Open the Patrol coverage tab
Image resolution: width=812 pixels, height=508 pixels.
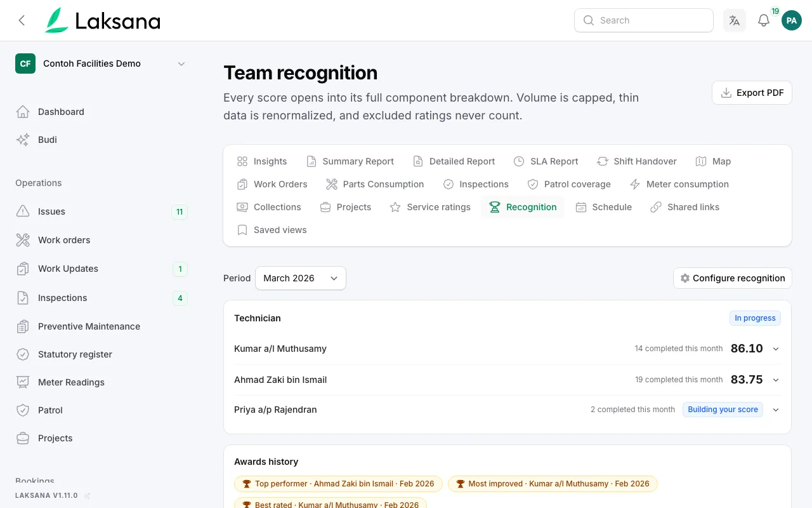tap(569, 184)
